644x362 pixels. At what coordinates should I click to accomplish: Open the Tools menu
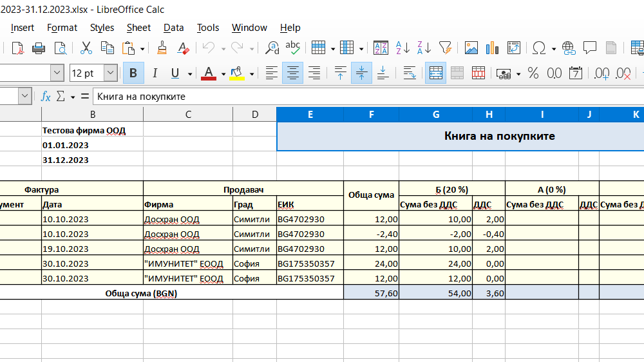point(208,28)
